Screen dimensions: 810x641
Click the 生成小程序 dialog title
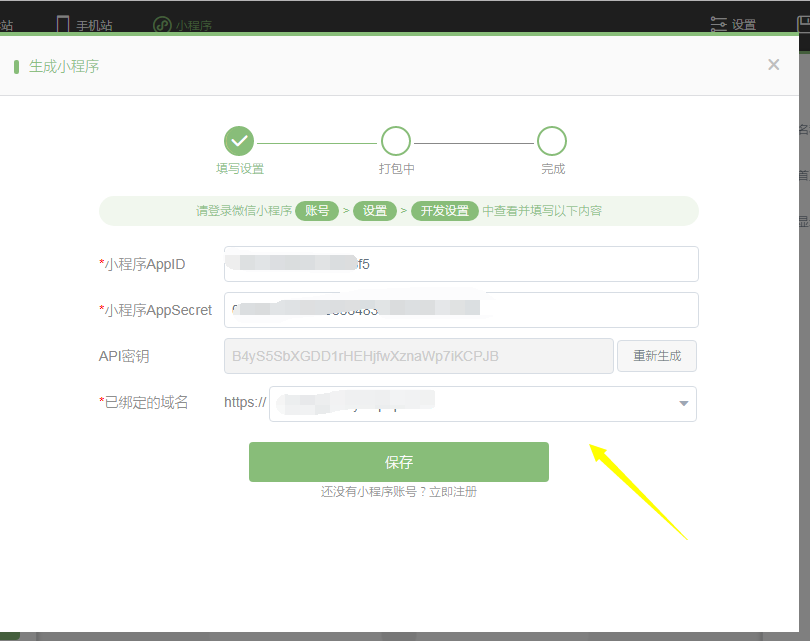pyautogui.click(x=64, y=66)
